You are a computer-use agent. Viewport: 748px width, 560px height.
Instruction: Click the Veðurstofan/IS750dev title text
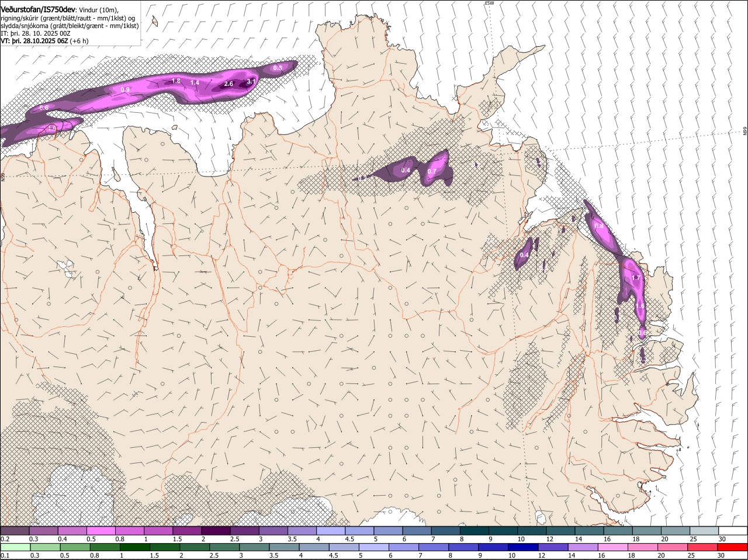pos(38,9)
